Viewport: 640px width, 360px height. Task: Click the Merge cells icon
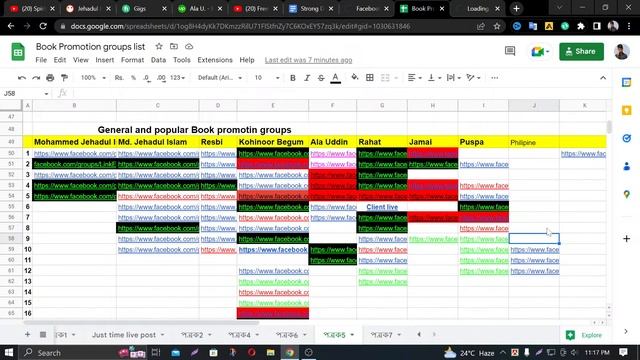(x=385, y=78)
